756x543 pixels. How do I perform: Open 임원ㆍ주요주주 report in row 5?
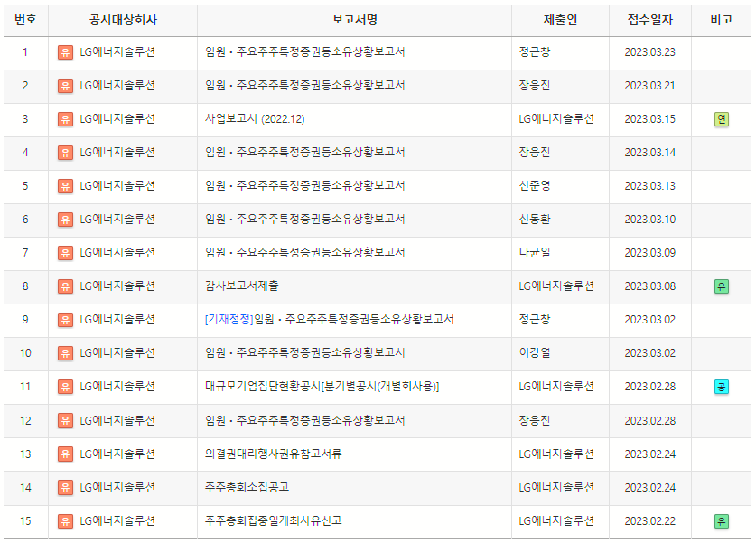pos(304,185)
